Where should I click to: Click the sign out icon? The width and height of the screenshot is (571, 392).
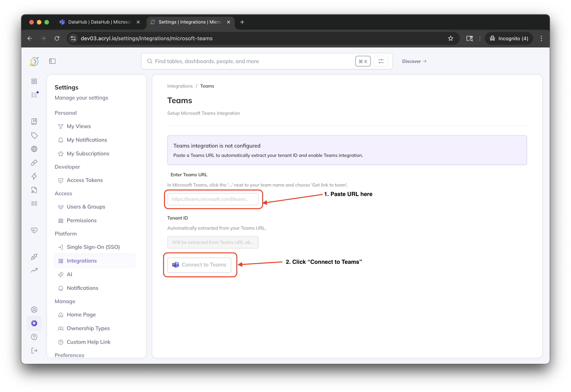click(34, 351)
